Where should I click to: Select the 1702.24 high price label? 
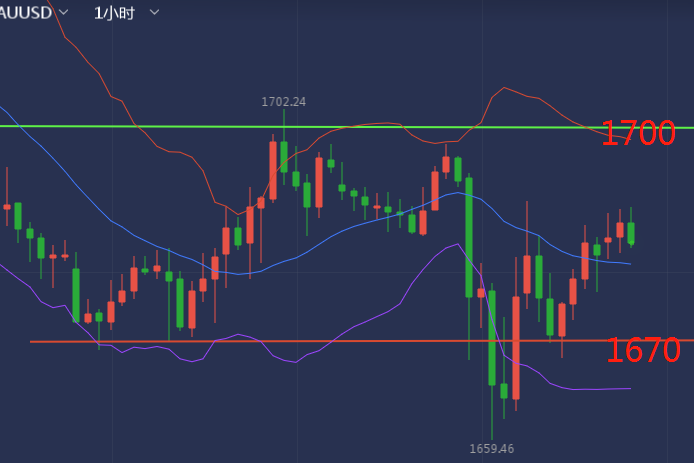coord(284,102)
